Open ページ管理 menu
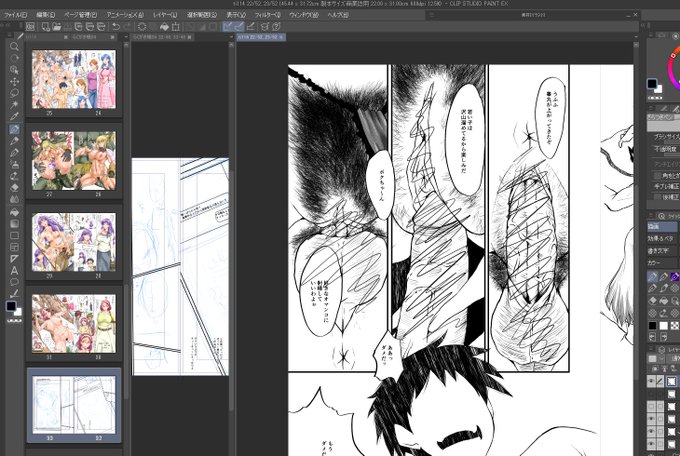Image resolution: width=680 pixels, height=456 pixels. (81, 15)
